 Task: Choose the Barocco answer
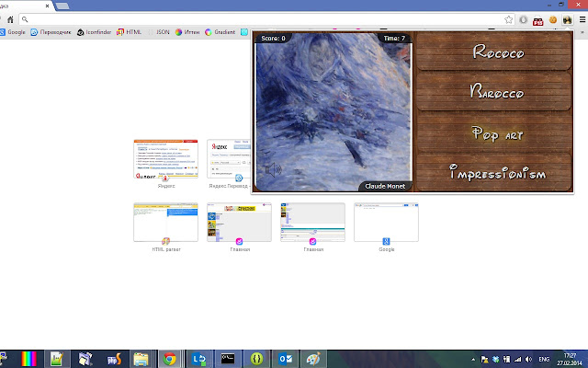[494, 91]
